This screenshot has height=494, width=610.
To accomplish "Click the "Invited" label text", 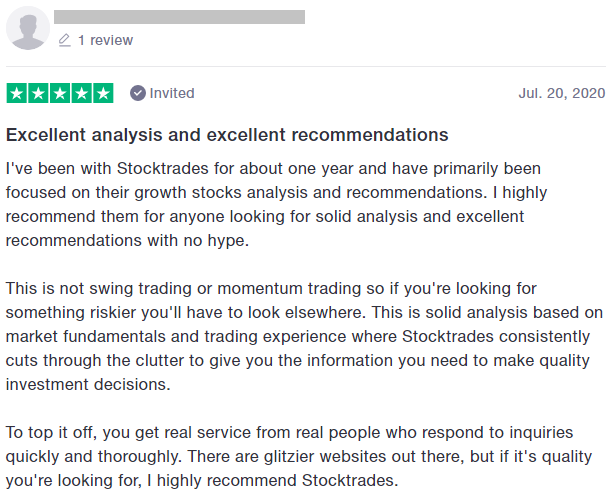I will pos(172,93).
